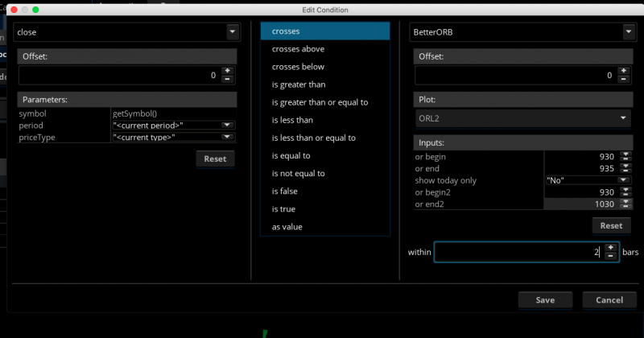Save the edited condition

[x=545, y=300]
